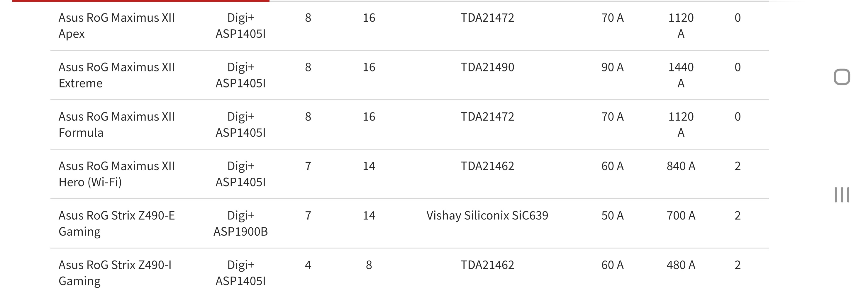Click the TDA21490 MOSFET cell
The height and width of the screenshot is (288, 868).
[487, 67]
